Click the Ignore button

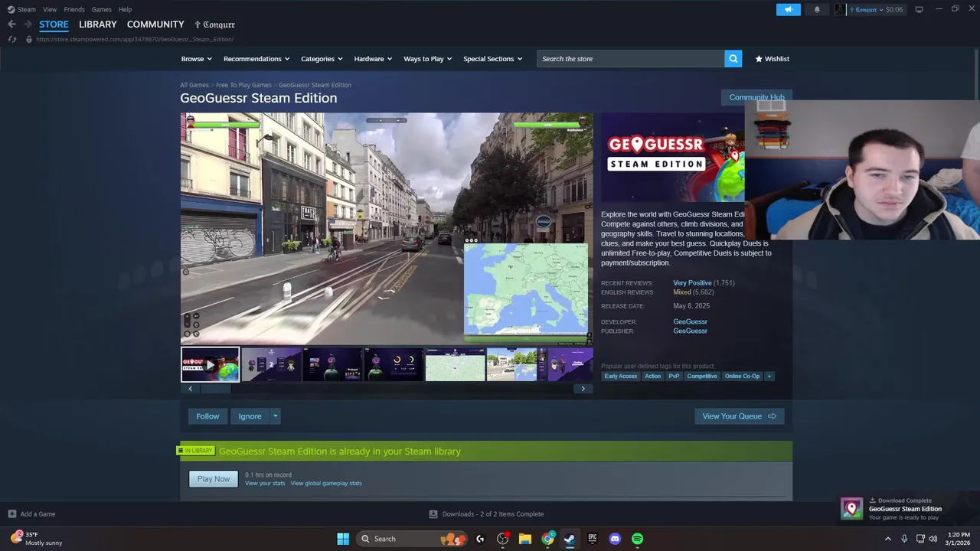pyautogui.click(x=250, y=416)
